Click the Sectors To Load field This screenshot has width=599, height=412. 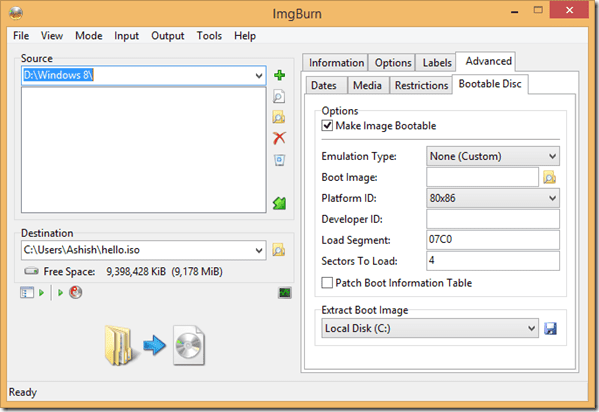pyautogui.click(x=493, y=261)
